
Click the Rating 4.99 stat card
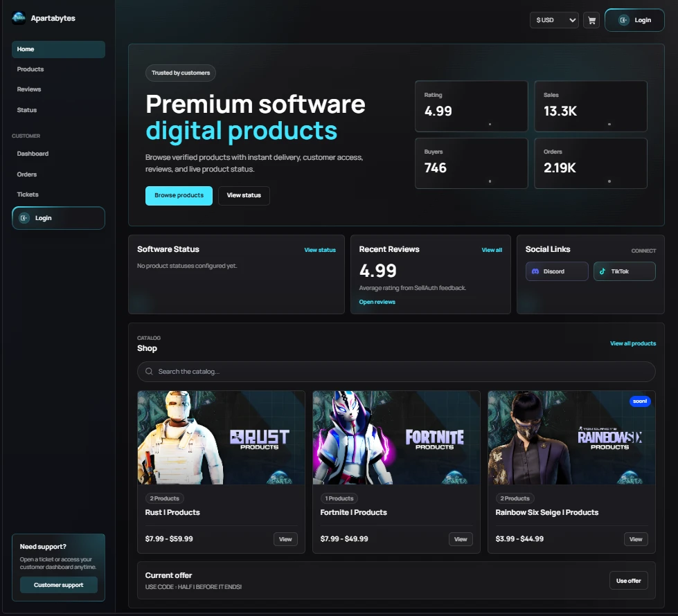[472, 107]
